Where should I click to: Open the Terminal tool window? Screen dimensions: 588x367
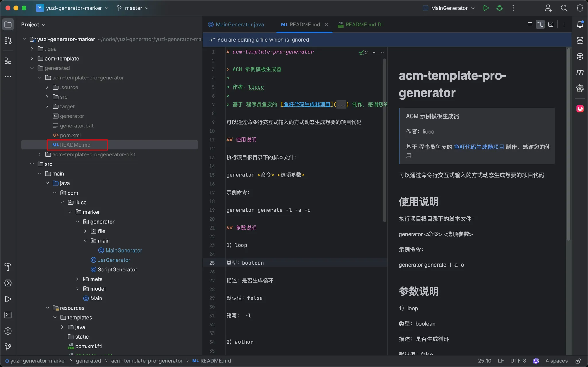[8, 315]
